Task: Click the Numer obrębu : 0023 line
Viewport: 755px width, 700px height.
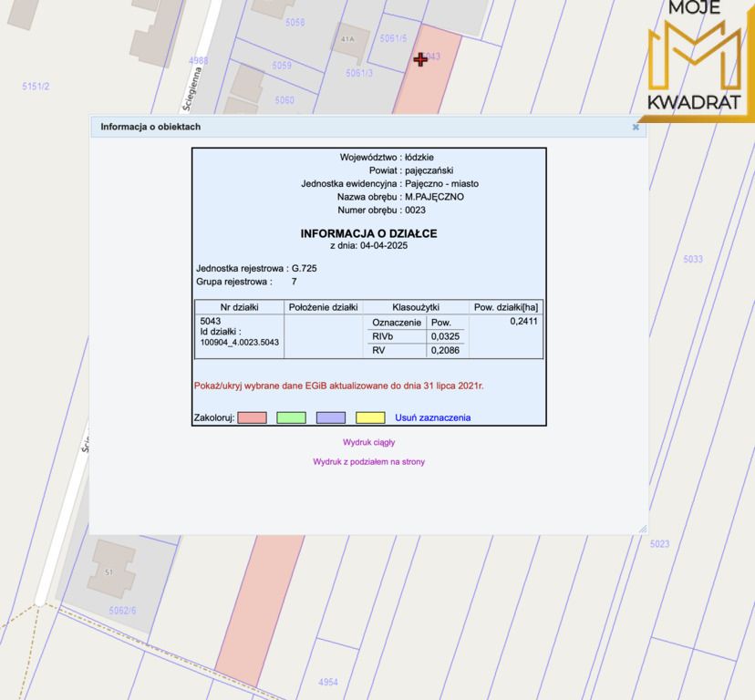Action: point(381,210)
